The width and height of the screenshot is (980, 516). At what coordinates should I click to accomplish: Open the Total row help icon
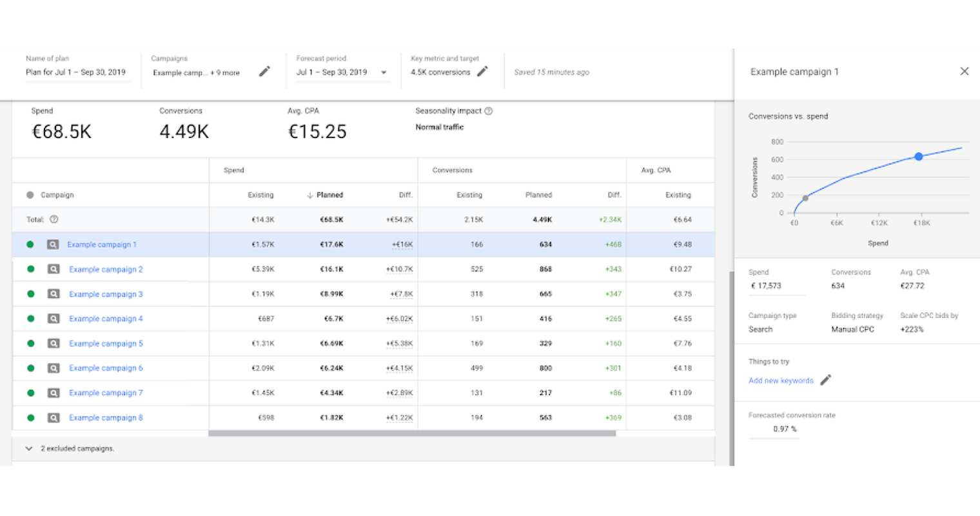54,219
